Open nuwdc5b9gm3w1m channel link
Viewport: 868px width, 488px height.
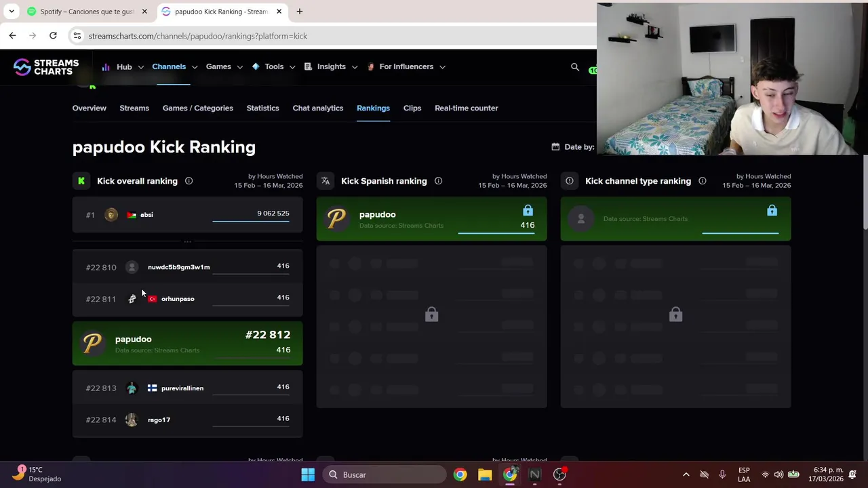click(x=178, y=267)
